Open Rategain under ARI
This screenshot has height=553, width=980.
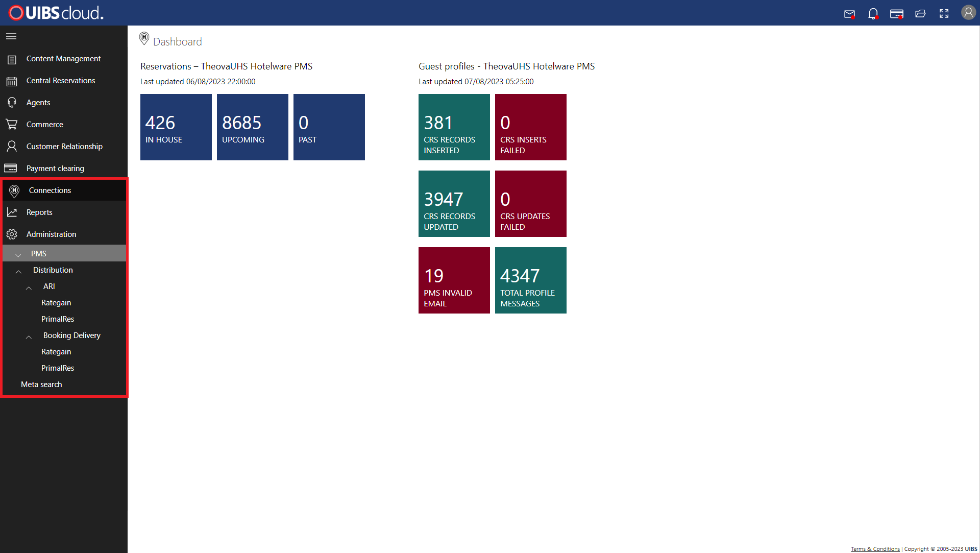click(x=56, y=303)
